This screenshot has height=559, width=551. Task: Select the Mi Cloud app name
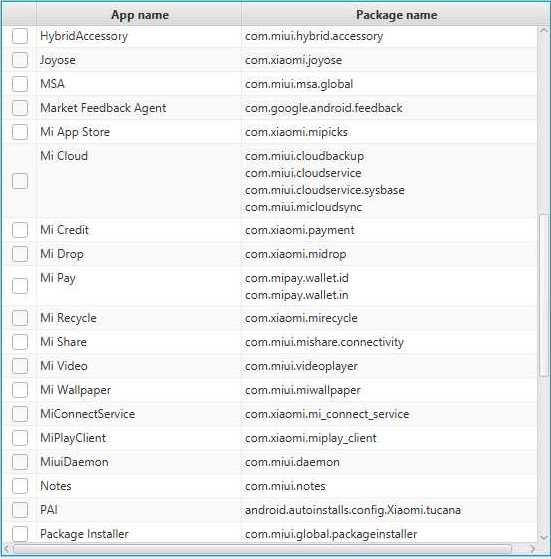click(64, 156)
